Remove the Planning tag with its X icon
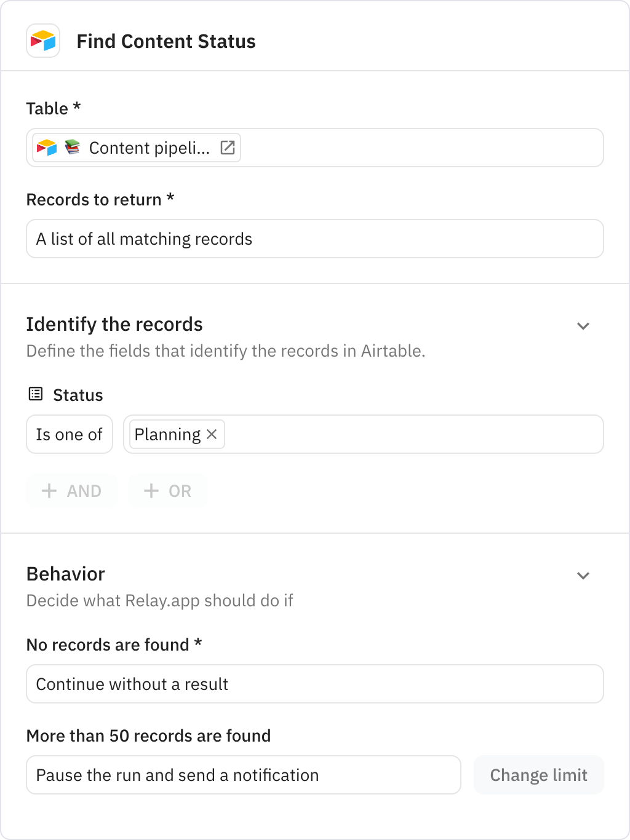 (212, 434)
